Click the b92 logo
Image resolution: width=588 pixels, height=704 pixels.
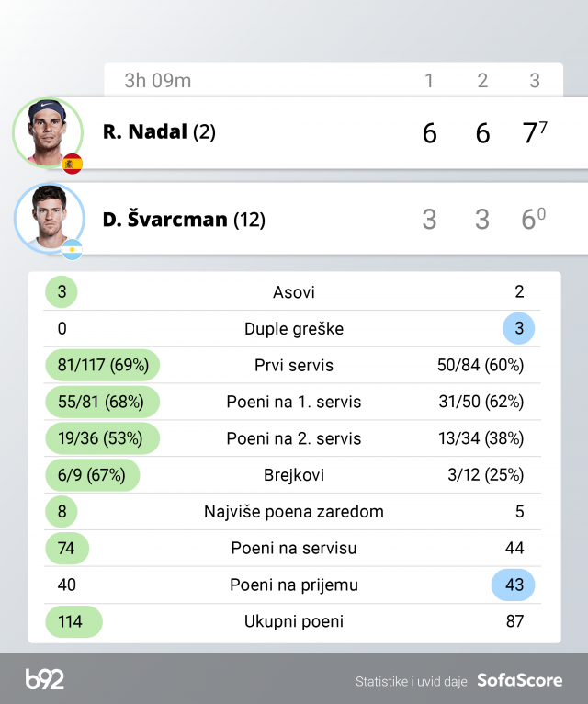[45, 680]
